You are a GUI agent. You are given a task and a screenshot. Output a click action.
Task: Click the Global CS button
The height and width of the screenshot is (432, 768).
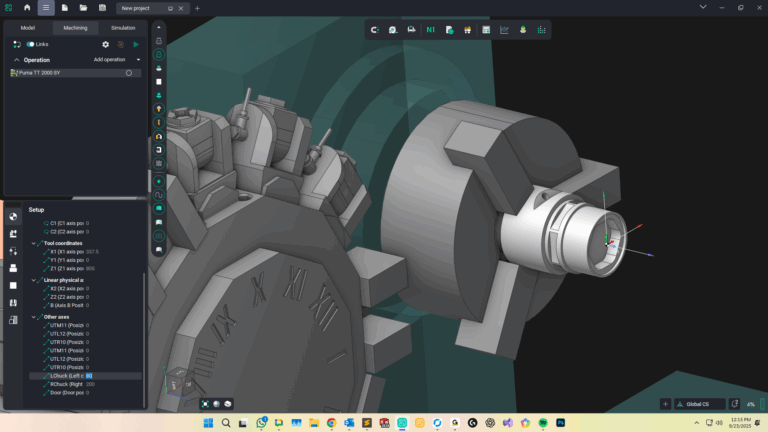(701, 404)
